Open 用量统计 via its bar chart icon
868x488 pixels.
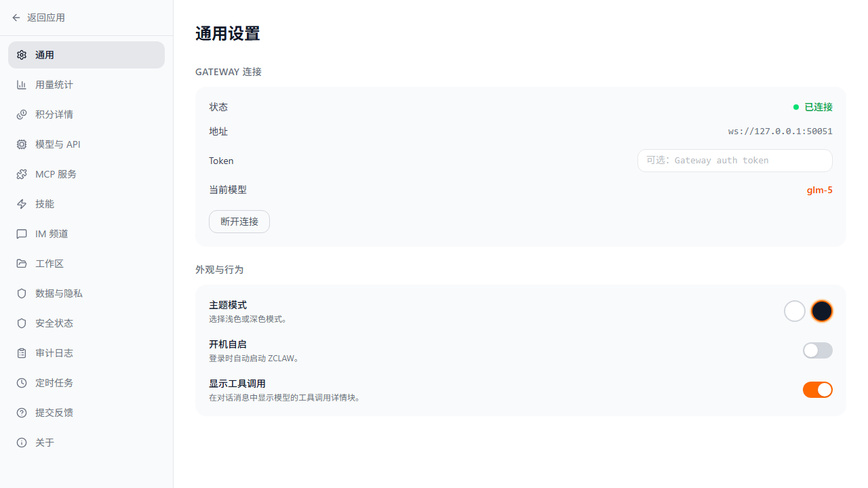pyautogui.click(x=22, y=85)
